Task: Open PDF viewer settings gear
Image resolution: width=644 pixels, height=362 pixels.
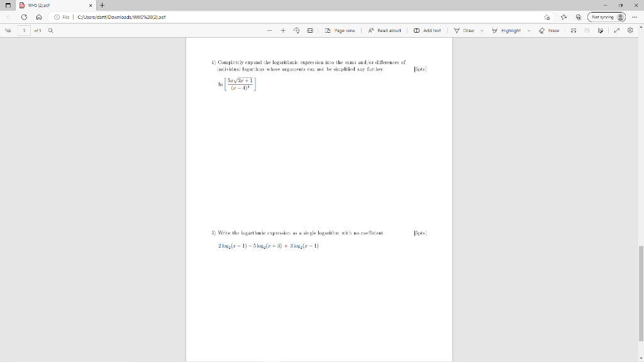Action: click(x=630, y=30)
